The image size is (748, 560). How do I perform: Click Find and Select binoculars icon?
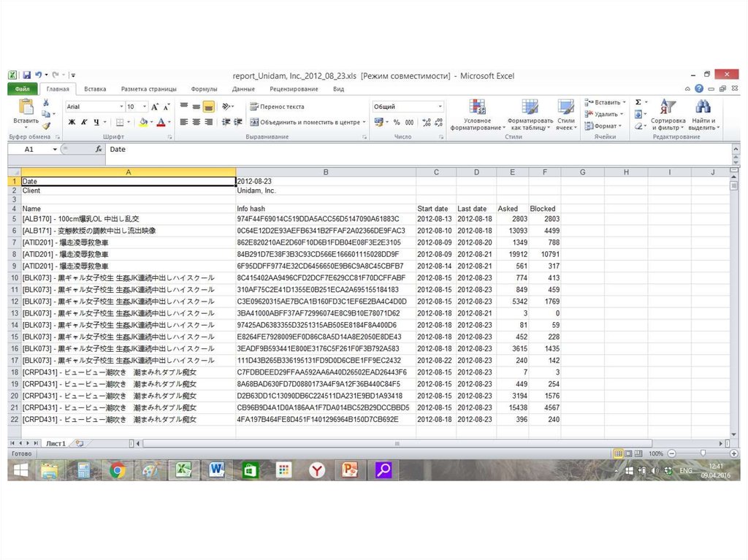pyautogui.click(x=703, y=110)
